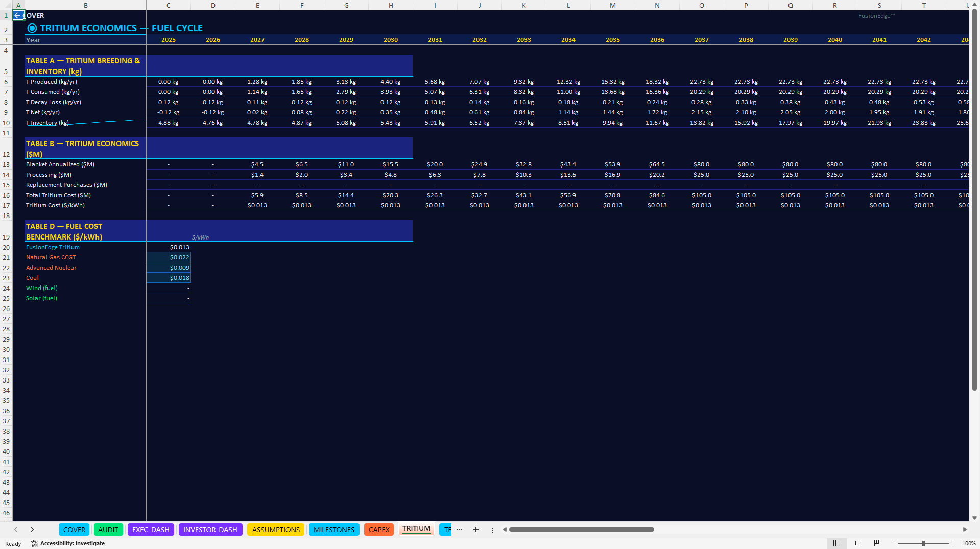Screen dimensions: 980x549
Task: Select column B header
Action: 85,5
